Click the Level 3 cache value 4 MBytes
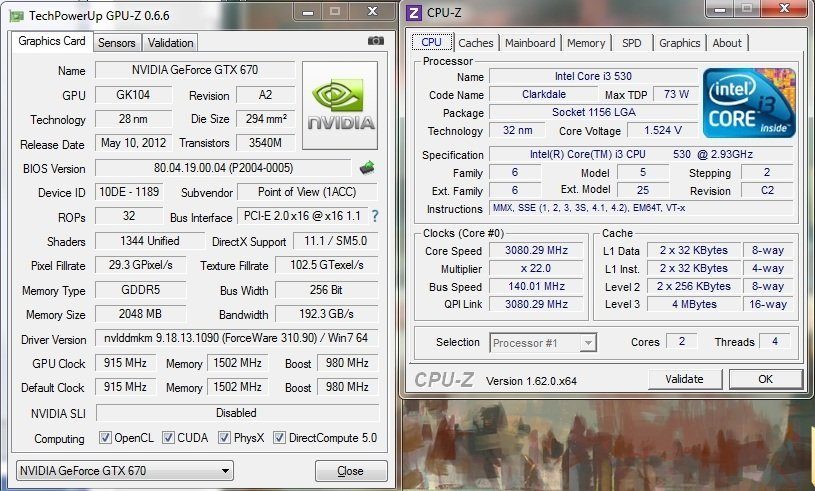815x491 pixels. click(694, 304)
